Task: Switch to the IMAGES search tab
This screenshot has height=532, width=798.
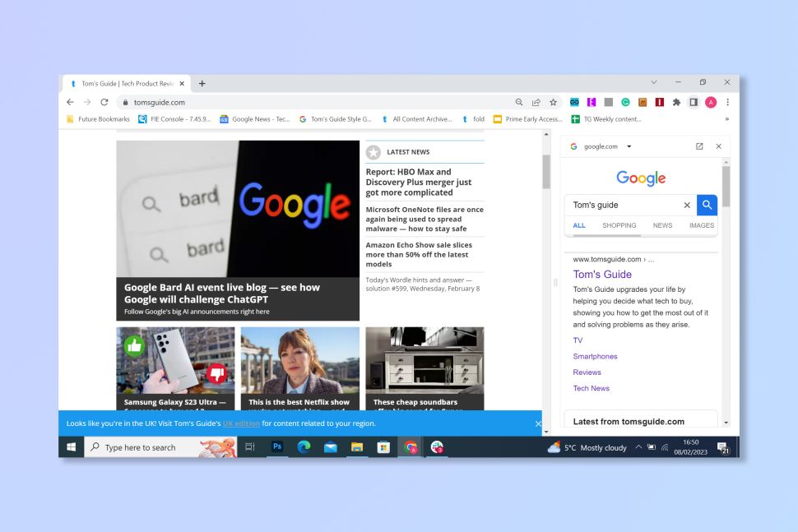Action: [702, 225]
